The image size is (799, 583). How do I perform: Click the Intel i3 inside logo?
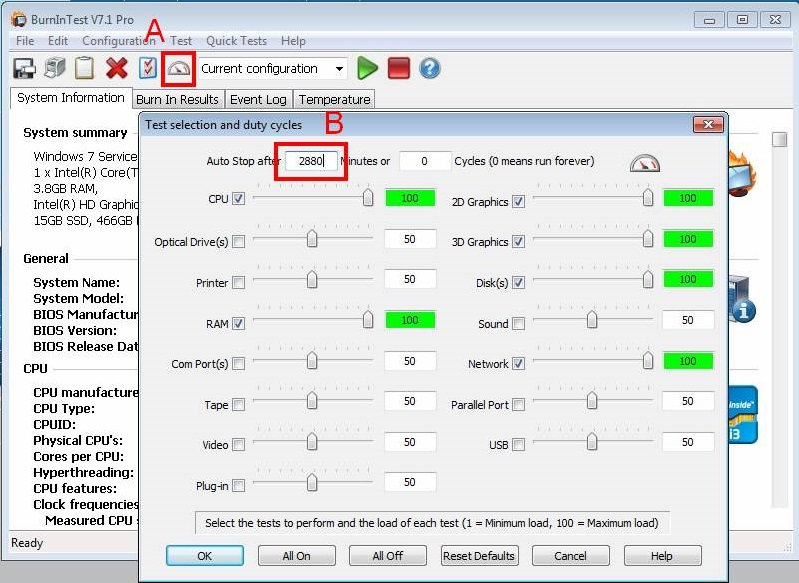click(743, 415)
